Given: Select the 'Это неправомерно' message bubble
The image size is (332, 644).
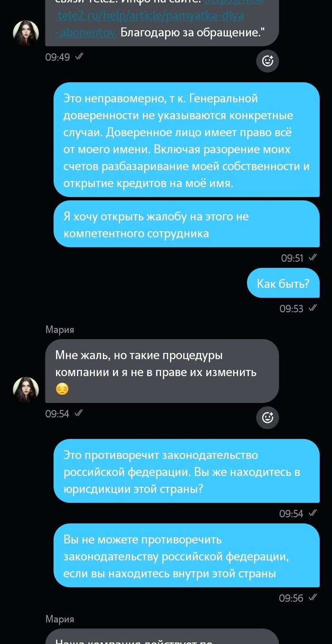Looking at the screenshot, I should (x=186, y=141).
